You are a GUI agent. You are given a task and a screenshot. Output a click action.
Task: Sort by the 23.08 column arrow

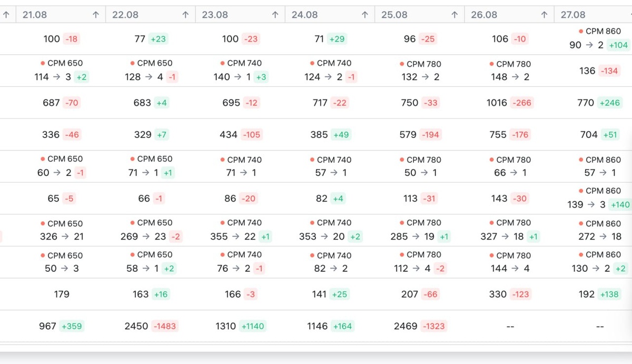275,15
